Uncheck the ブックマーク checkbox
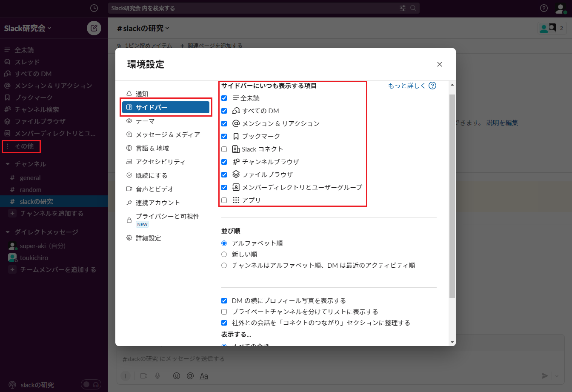 tap(224, 137)
